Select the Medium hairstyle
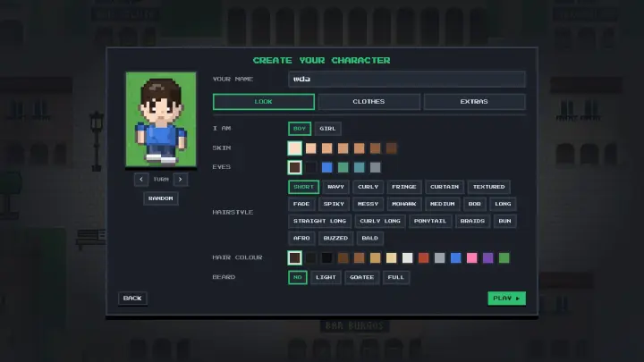This screenshot has width=644, height=362. pyautogui.click(x=443, y=204)
